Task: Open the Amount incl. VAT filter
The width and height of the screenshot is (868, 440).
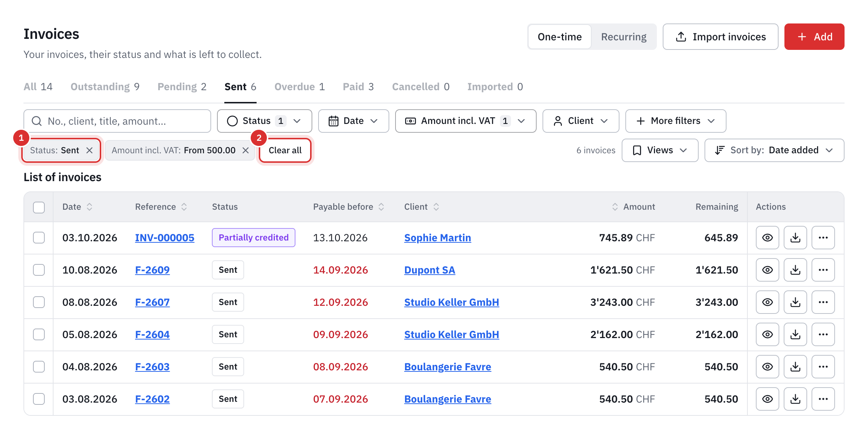Action: (466, 121)
